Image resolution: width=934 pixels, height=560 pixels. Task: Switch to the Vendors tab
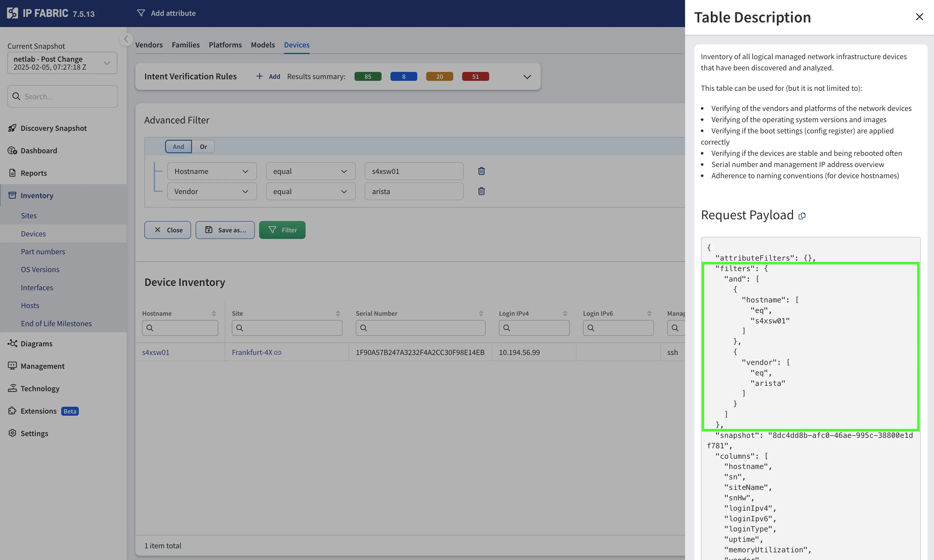coord(149,45)
